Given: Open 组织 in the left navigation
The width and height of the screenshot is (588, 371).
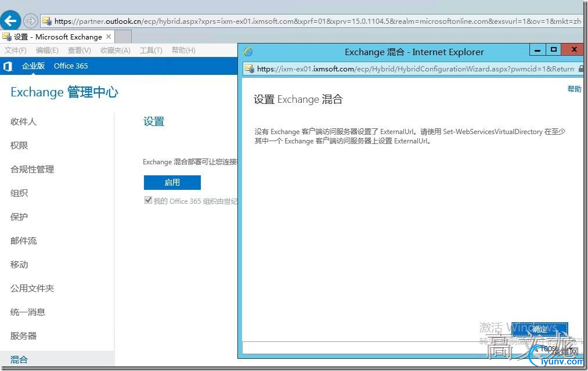Looking at the screenshot, I should point(19,193).
